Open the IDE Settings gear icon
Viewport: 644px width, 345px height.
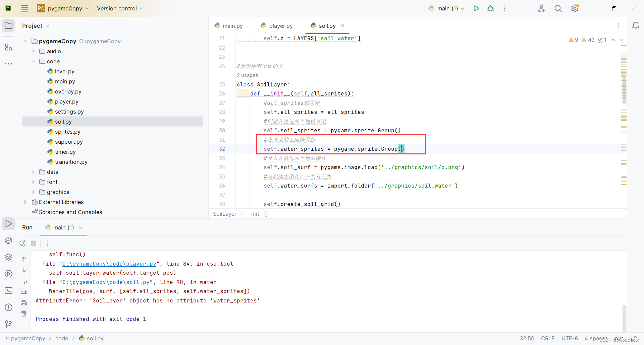point(575,8)
